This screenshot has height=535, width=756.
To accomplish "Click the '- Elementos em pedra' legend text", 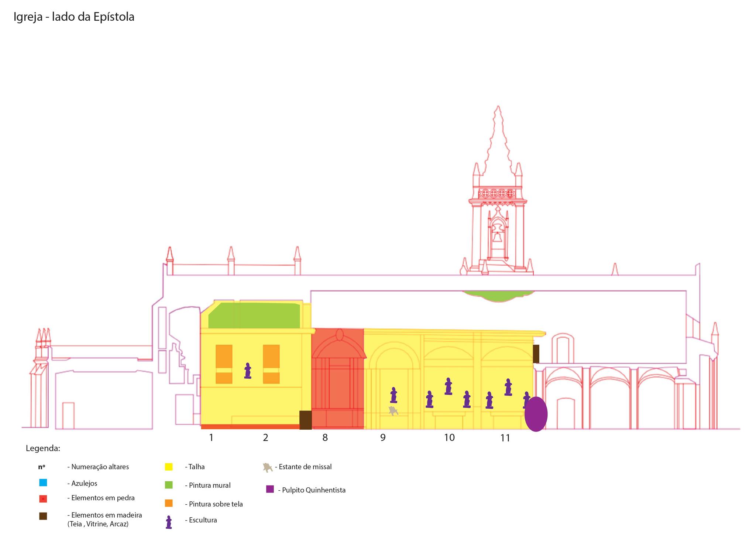I will (x=101, y=498).
